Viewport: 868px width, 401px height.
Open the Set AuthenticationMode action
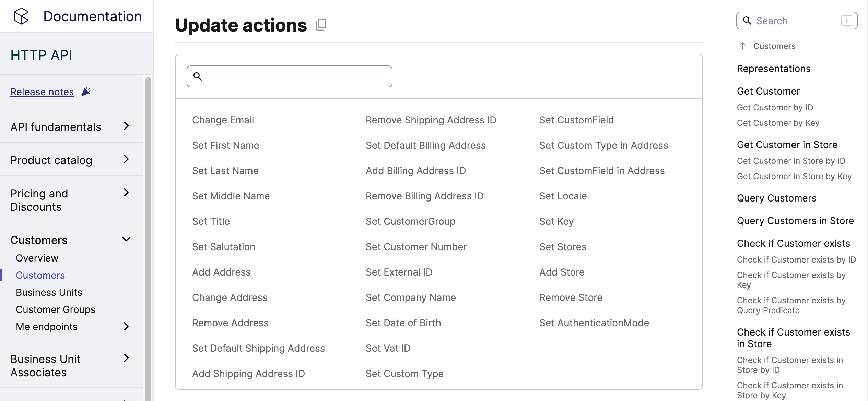pyautogui.click(x=594, y=323)
